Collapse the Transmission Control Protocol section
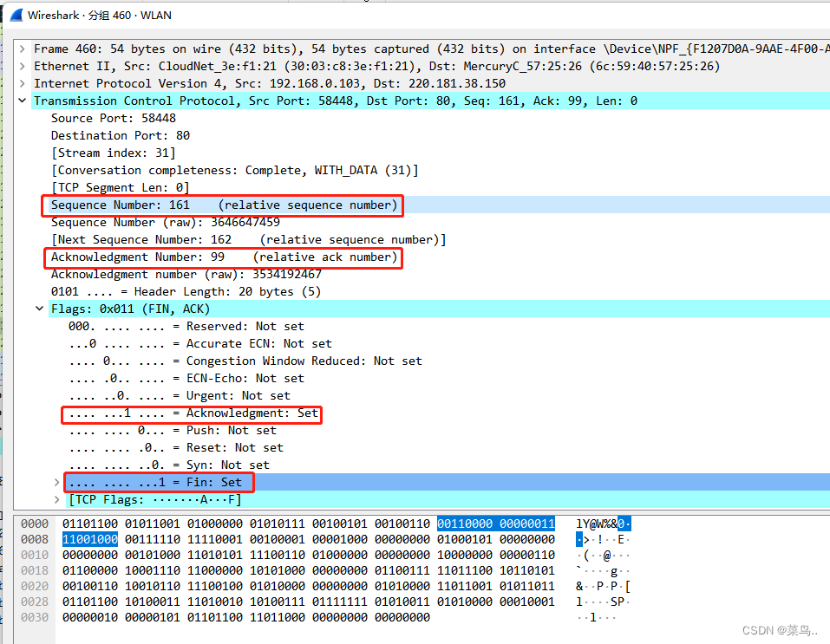 22,101
